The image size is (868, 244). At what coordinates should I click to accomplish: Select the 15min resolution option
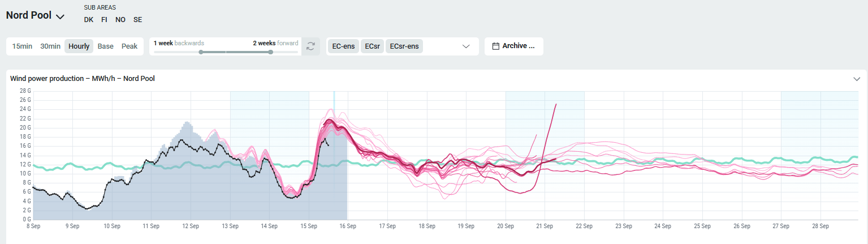click(22, 46)
